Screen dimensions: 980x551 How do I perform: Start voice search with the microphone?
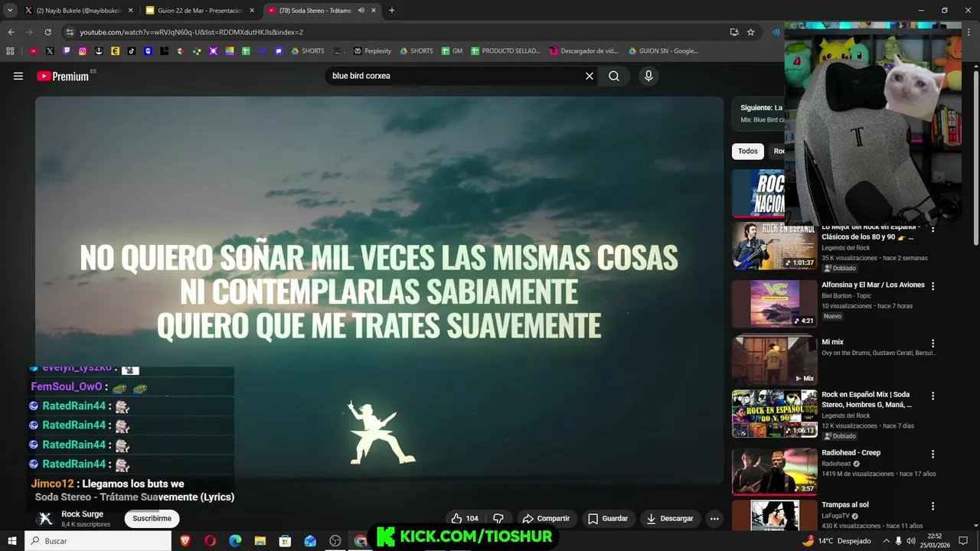(648, 76)
